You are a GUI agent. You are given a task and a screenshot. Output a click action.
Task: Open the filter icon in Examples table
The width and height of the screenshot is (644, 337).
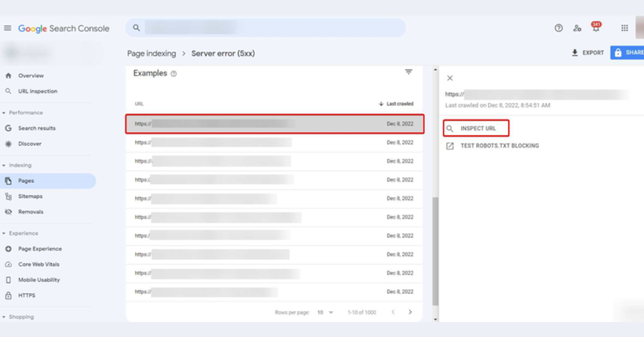coord(408,72)
